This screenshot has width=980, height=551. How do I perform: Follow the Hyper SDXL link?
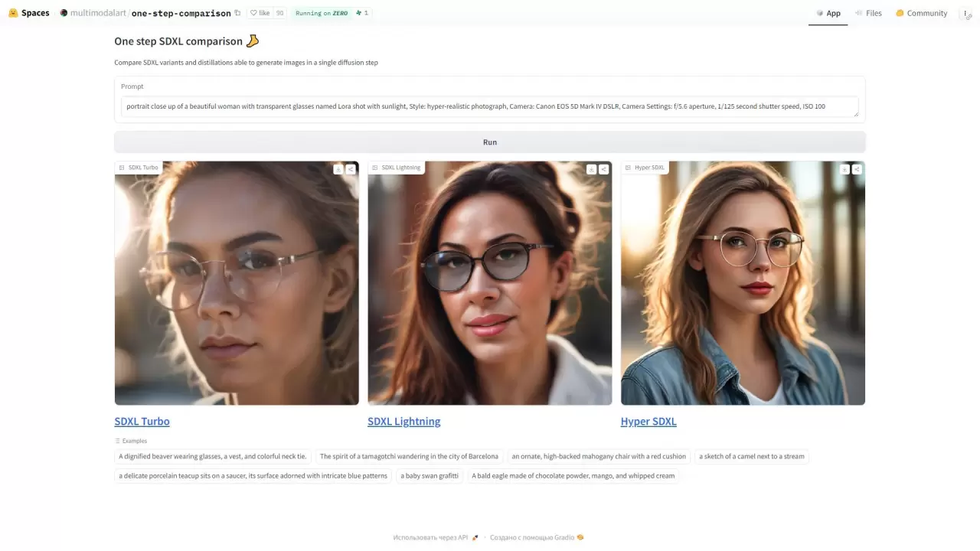(x=648, y=422)
